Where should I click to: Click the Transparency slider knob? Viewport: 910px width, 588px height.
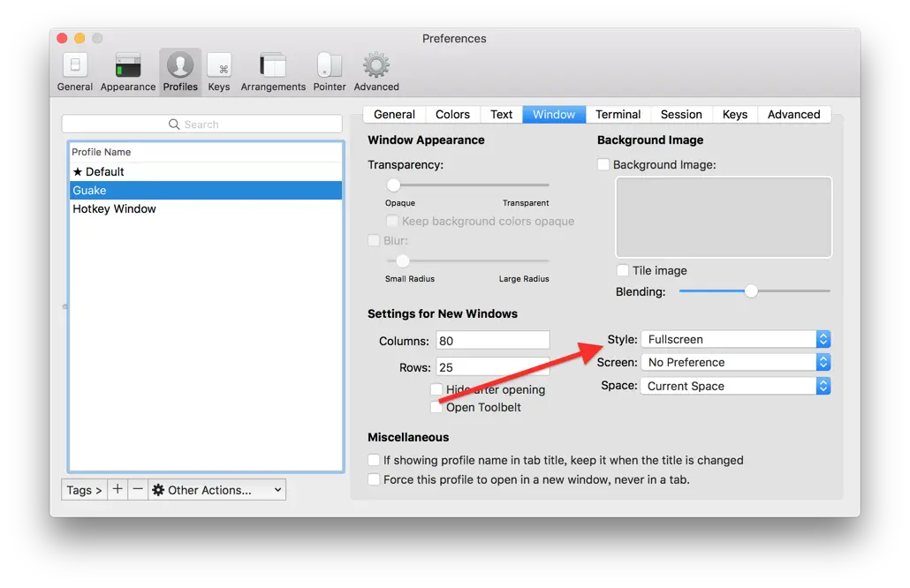(x=393, y=185)
